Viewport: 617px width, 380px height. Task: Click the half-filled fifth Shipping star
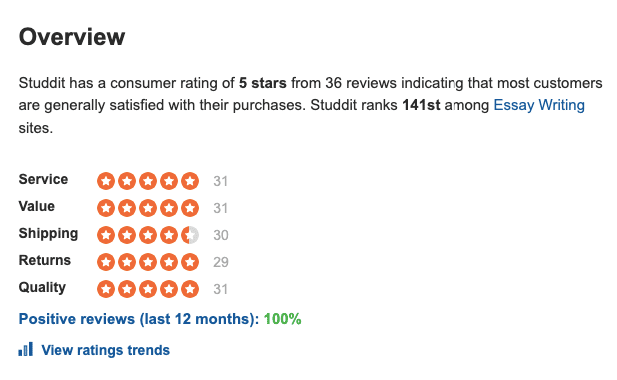click(190, 235)
